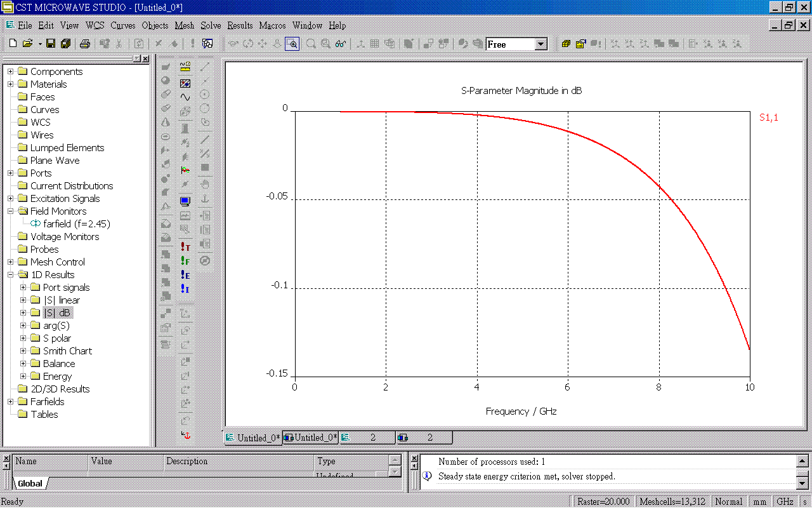Collapse the Field Monitors node

tap(10, 211)
